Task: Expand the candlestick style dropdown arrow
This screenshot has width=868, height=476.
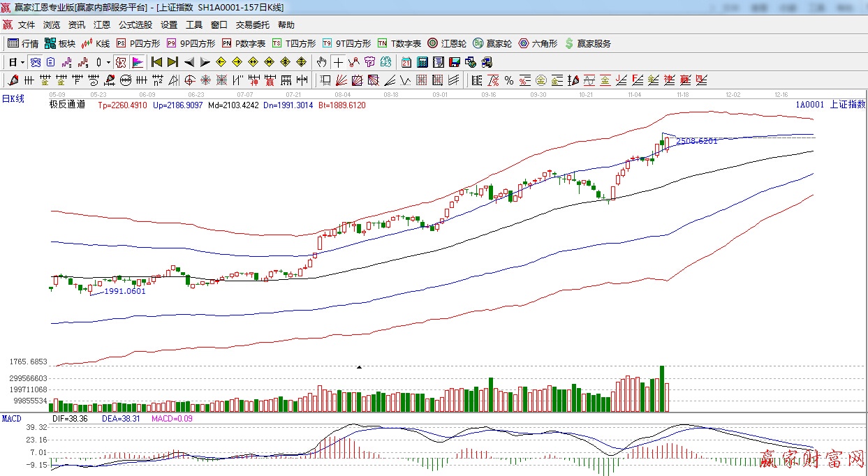Action: coord(108,62)
